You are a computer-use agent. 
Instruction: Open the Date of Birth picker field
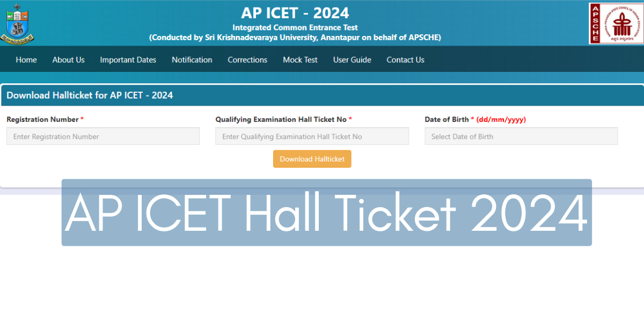coord(521,136)
